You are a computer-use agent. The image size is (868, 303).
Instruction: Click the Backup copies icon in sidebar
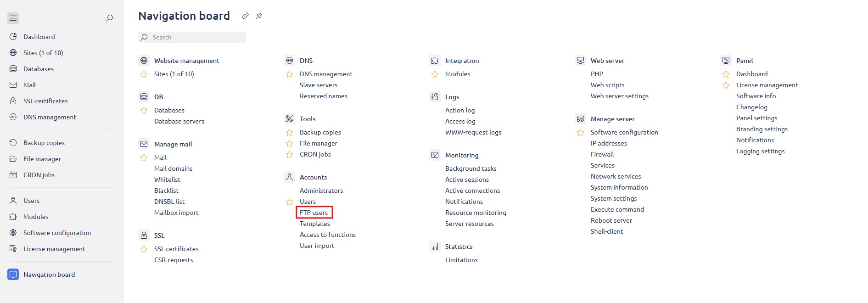coord(13,143)
